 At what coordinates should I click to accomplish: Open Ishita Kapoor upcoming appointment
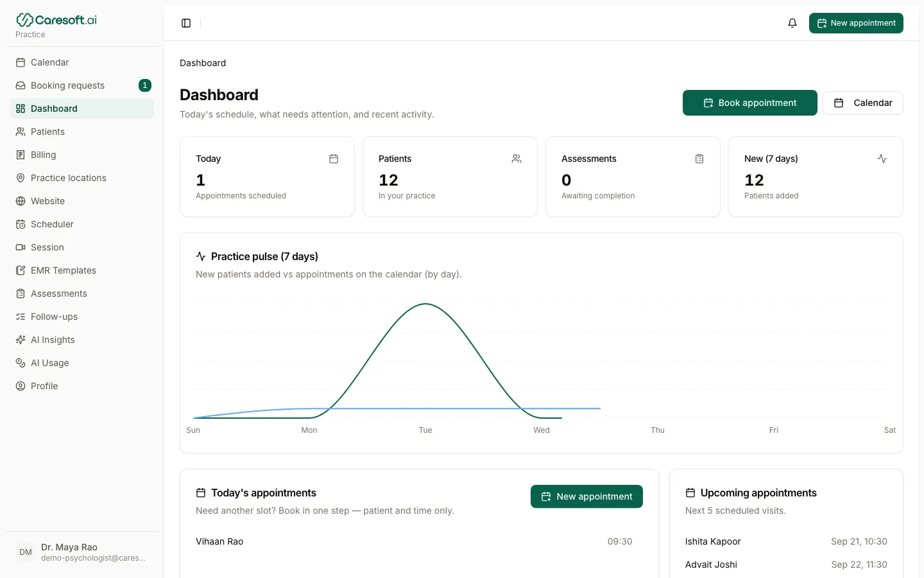786,541
